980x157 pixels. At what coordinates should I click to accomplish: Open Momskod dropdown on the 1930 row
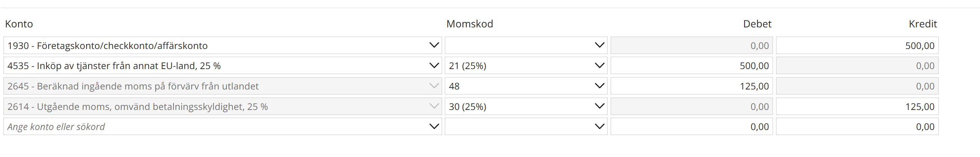pyautogui.click(x=599, y=46)
